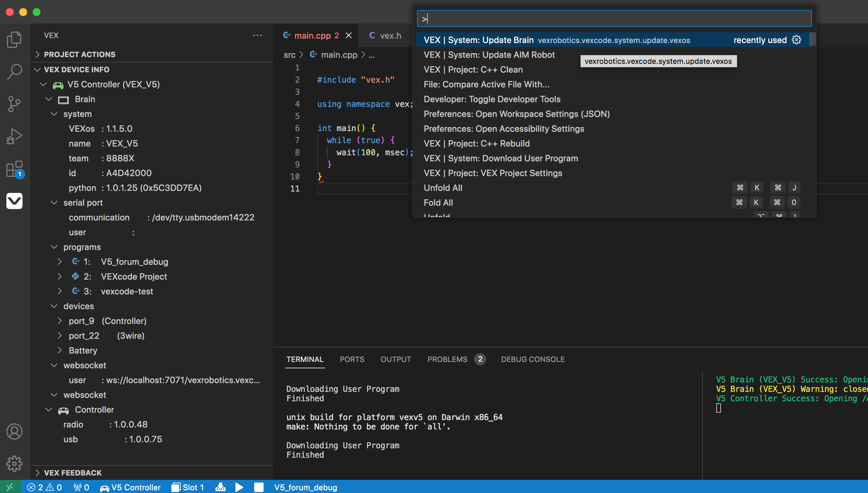Open the Extensions view with badge
The image size is (868, 493).
point(15,169)
